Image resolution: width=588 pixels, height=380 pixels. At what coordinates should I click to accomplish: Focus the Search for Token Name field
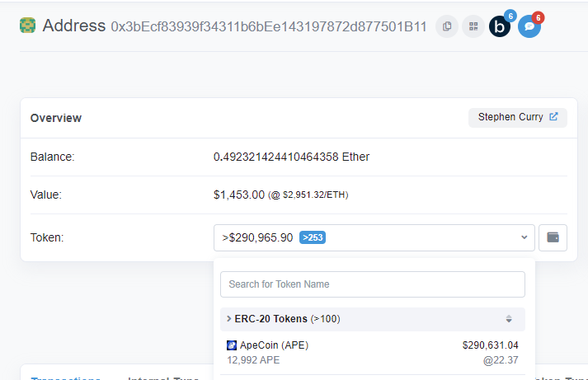[373, 284]
